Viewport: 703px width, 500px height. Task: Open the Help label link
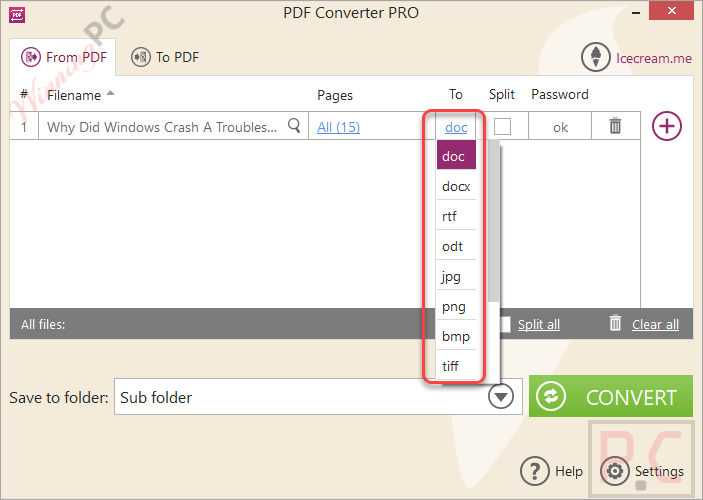569,471
